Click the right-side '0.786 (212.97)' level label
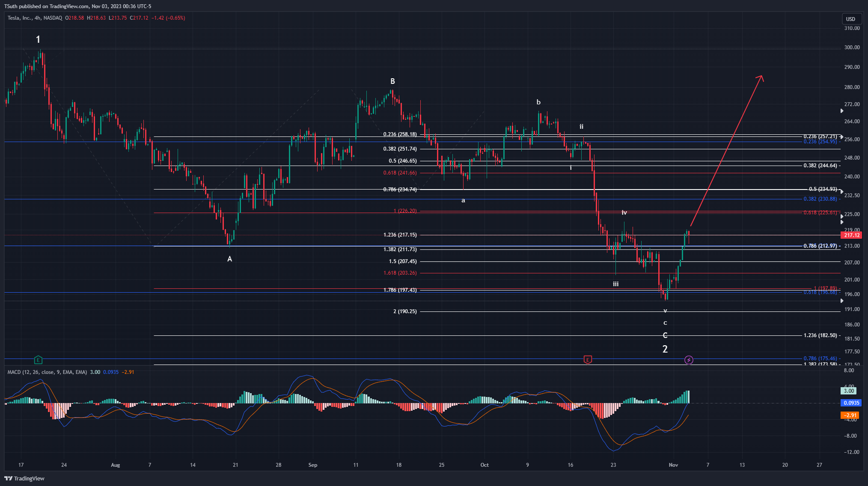This screenshot has height=486, width=868. (820, 246)
